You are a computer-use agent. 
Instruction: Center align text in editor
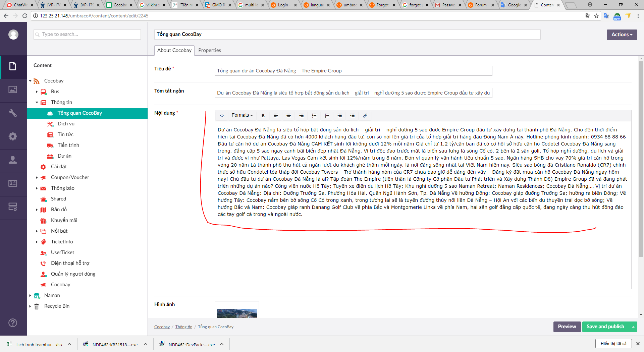click(288, 116)
